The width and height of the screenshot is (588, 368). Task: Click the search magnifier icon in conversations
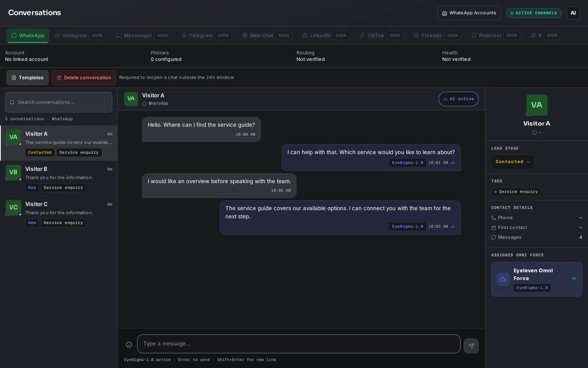coord(12,102)
